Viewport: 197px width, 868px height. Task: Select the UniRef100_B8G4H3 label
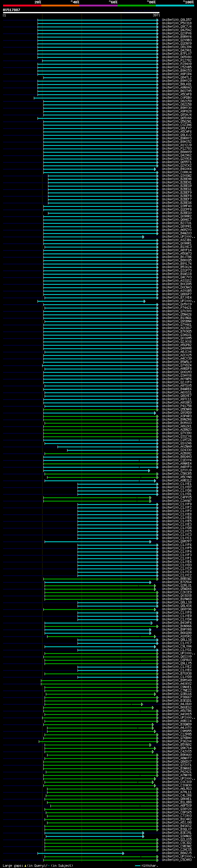(176, 457)
